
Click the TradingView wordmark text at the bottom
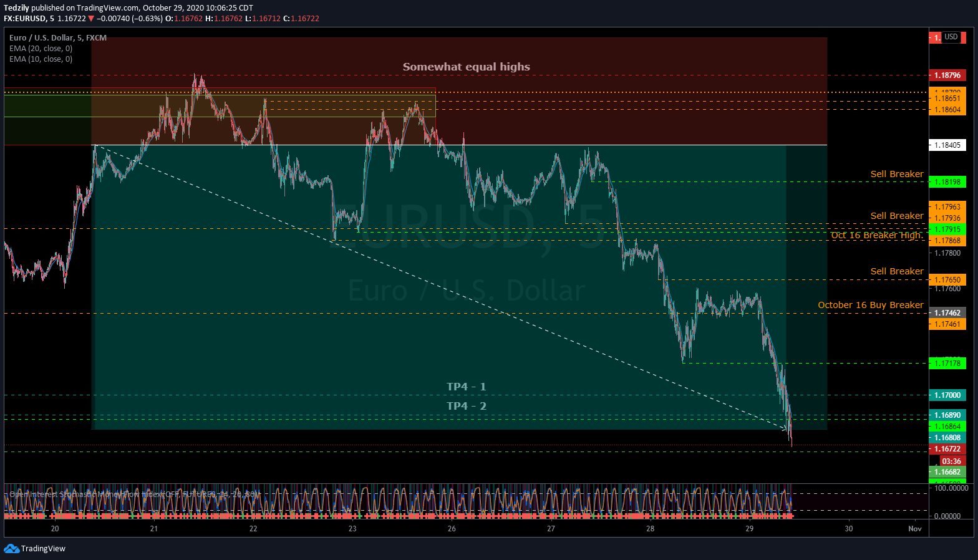[x=43, y=549]
